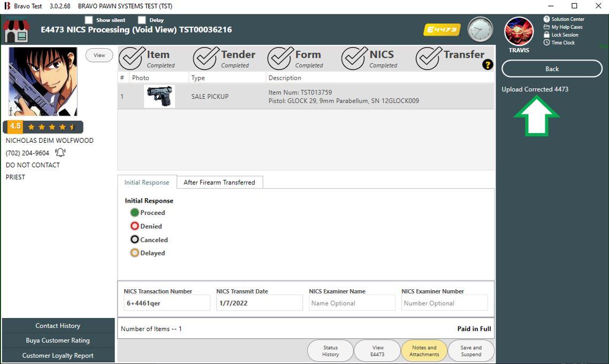Viewport: 609px width, 364px height.
Task: Click the Bravo app logo in title bar
Action: click(7, 6)
